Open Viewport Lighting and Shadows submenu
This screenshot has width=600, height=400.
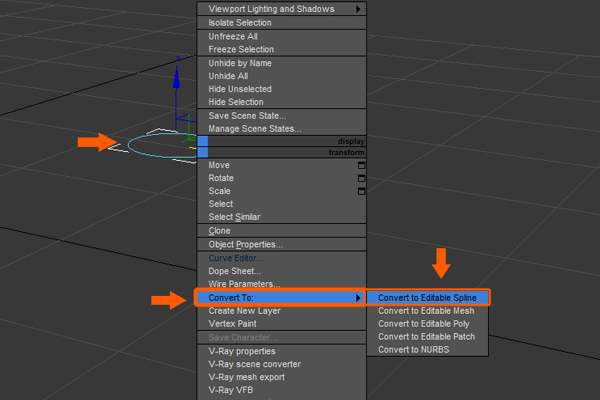click(x=282, y=9)
